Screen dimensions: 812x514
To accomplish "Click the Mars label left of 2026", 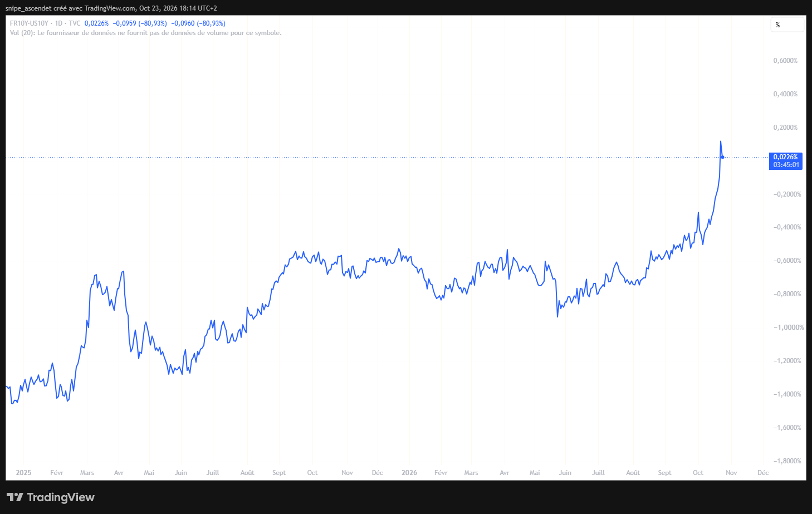I will tap(87, 473).
